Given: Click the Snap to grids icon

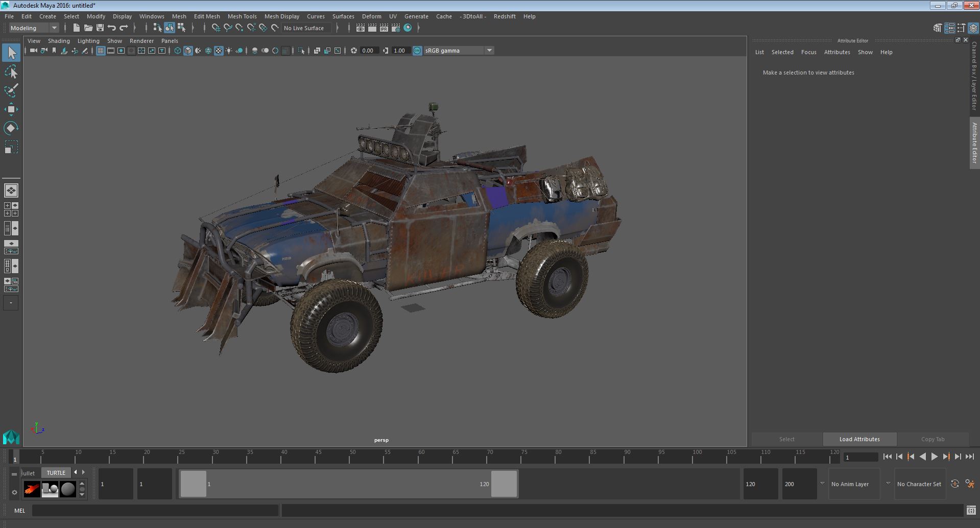Looking at the screenshot, I should coord(216,28).
